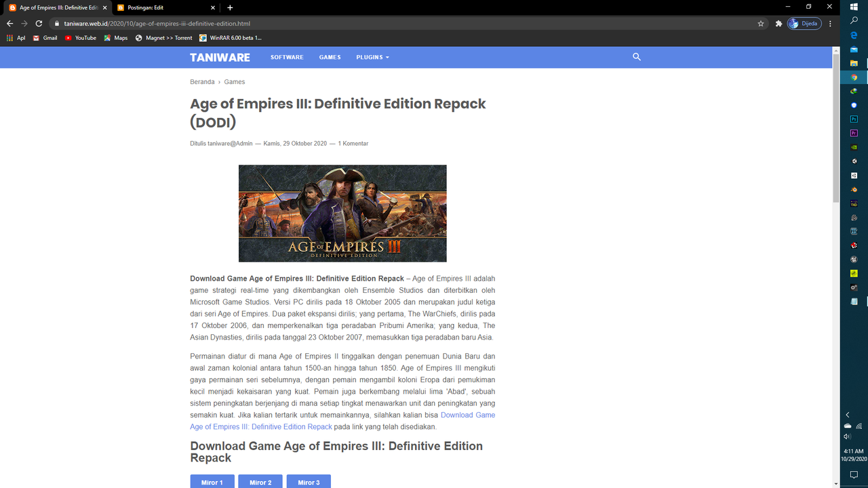Click the Age of Empires III banner image
The width and height of the screenshot is (868, 488).
pos(342,213)
